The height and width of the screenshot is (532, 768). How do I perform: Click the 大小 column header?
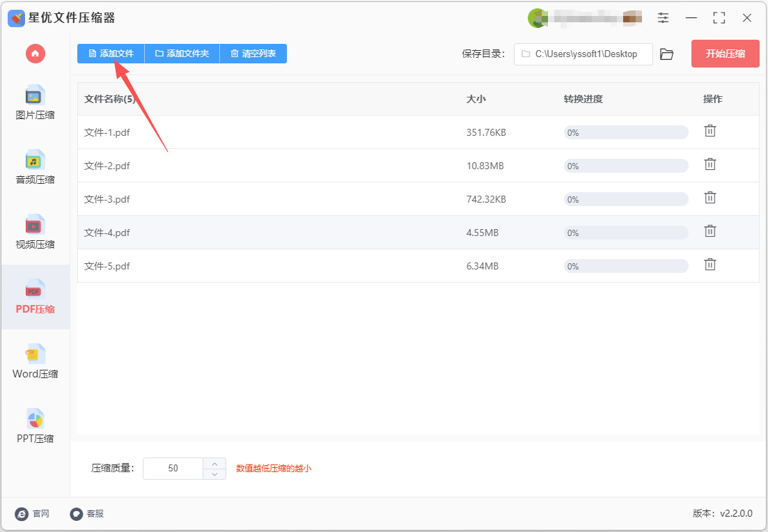click(x=476, y=99)
